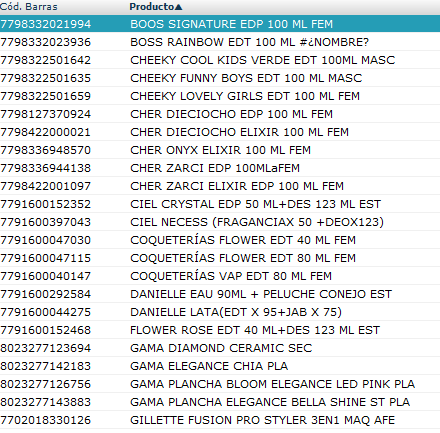This screenshot has width=440, height=433.
Task: Select CHEEKY LOVELY GIRLS EDT row
Action: tap(220, 96)
